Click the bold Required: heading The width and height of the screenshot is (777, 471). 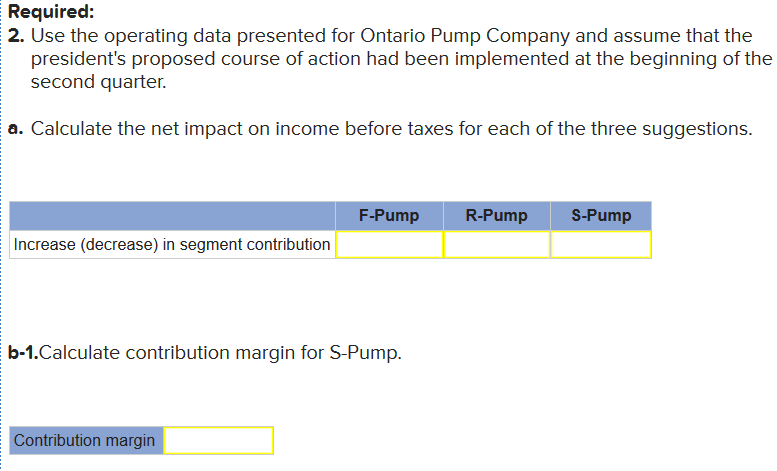pyautogui.click(x=51, y=11)
